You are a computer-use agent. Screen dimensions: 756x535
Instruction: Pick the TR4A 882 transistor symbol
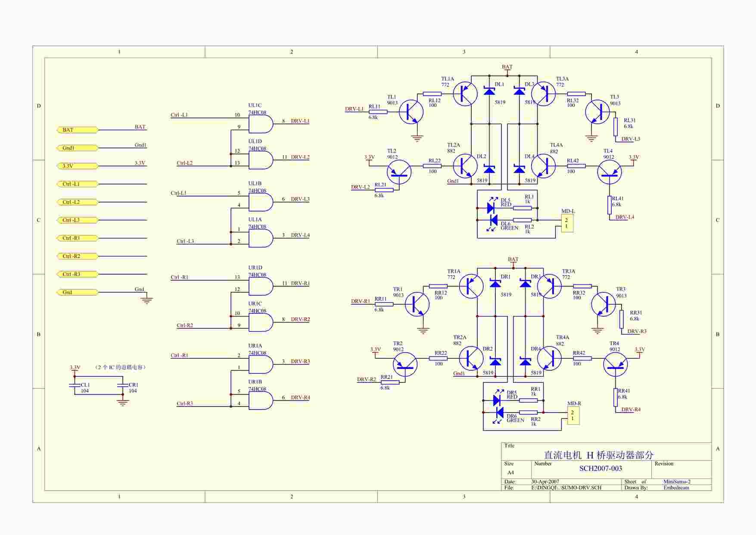pos(550,358)
